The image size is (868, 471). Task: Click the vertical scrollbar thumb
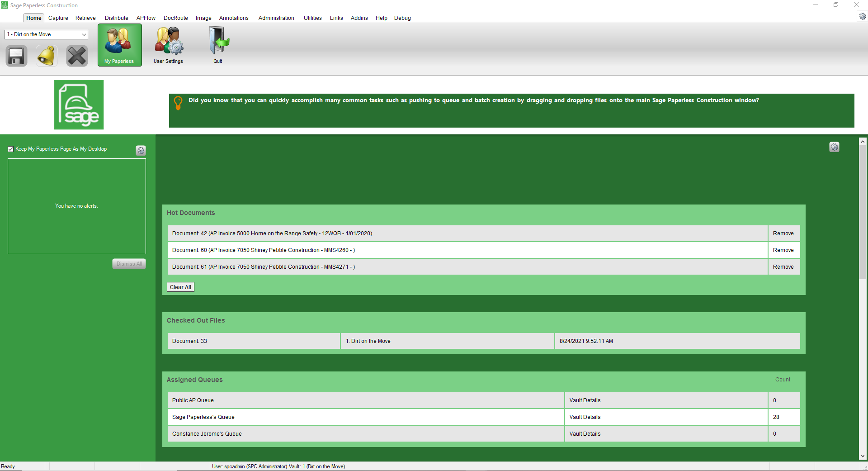(x=863, y=213)
